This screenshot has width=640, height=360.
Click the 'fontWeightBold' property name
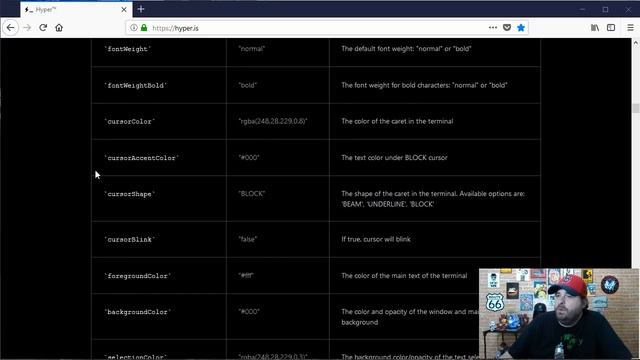[136, 85]
